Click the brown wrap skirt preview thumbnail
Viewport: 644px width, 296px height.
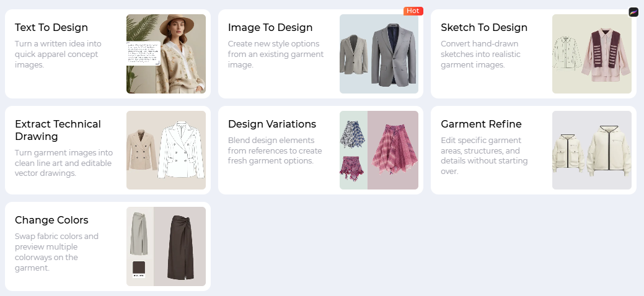(x=166, y=246)
